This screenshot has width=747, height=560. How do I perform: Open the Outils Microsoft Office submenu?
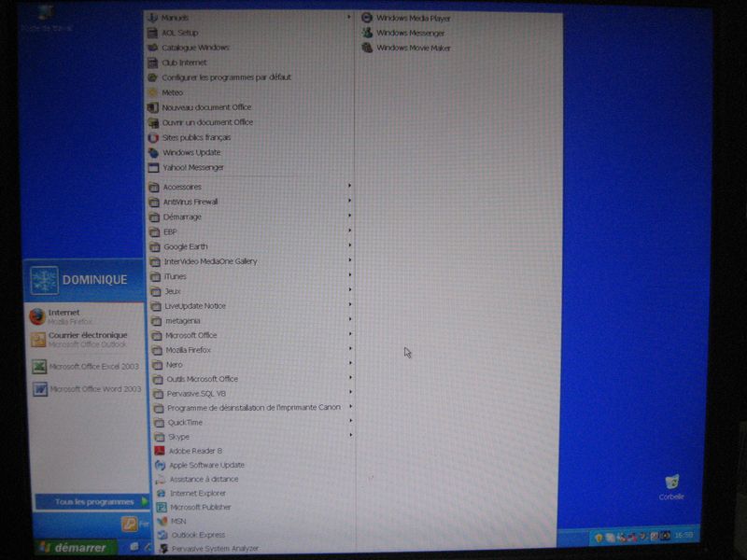(x=253, y=379)
